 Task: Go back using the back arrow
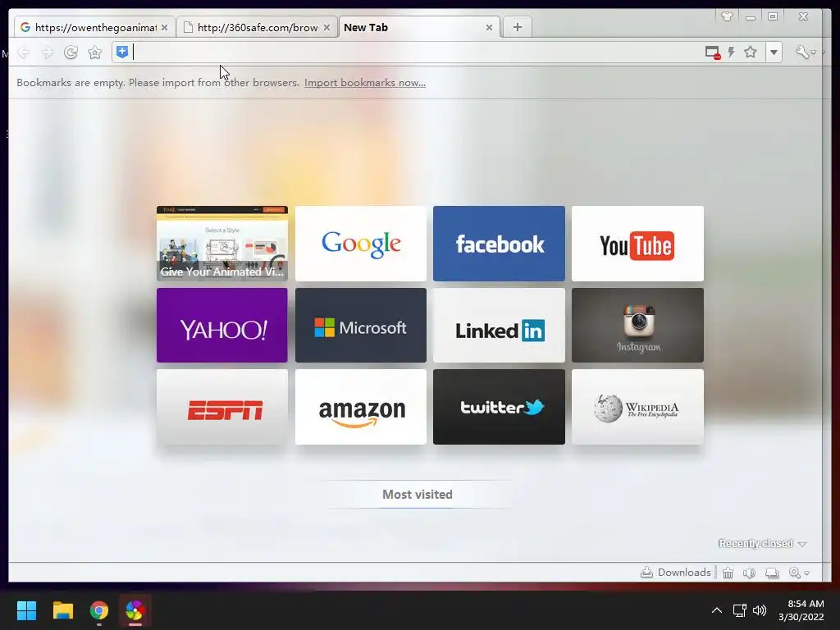click(x=24, y=52)
